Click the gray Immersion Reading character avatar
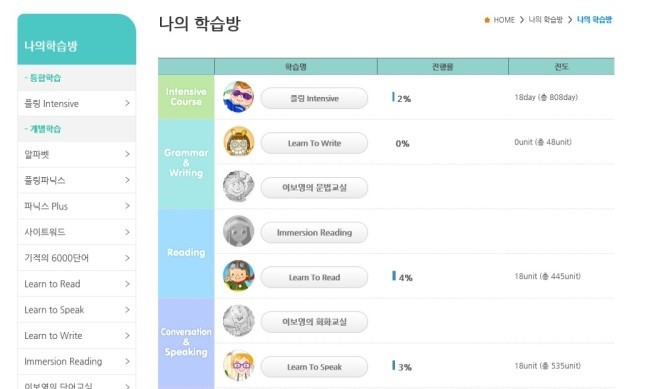The image size is (650, 389). pyautogui.click(x=238, y=231)
